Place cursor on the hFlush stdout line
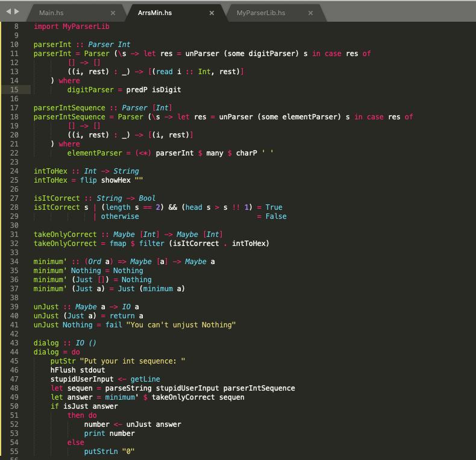The image size is (476, 460). point(78,370)
